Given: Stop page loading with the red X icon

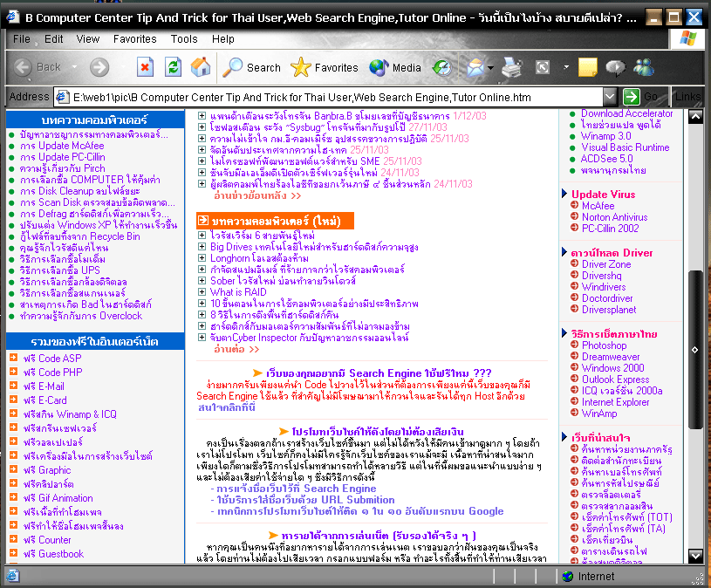Looking at the screenshot, I should tap(145, 67).
